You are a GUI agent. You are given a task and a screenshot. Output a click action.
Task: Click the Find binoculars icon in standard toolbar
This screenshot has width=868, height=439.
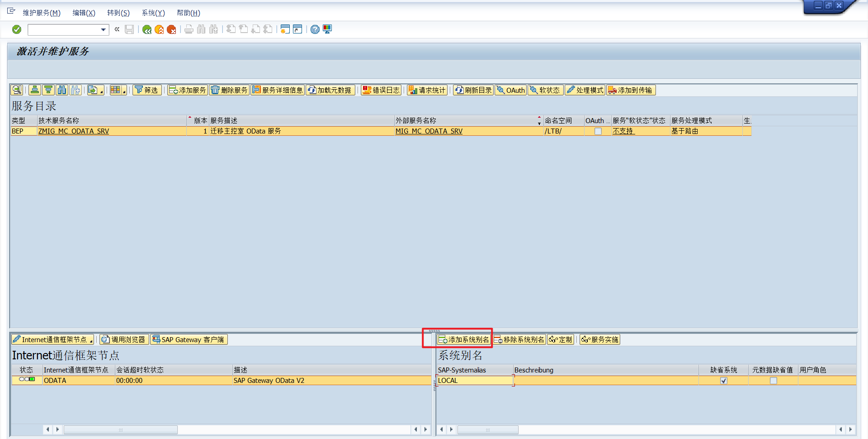(x=201, y=29)
